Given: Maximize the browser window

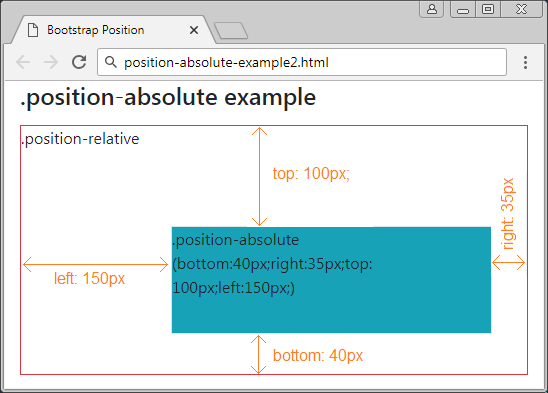Looking at the screenshot, I should click(x=488, y=9).
